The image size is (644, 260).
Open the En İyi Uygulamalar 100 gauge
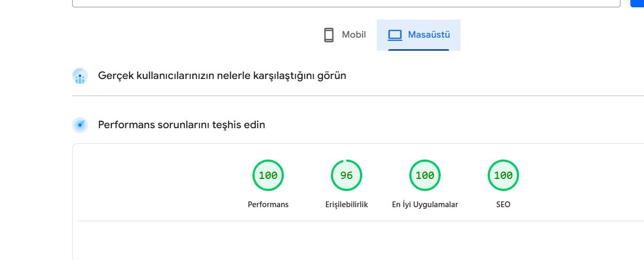pyautogui.click(x=425, y=175)
